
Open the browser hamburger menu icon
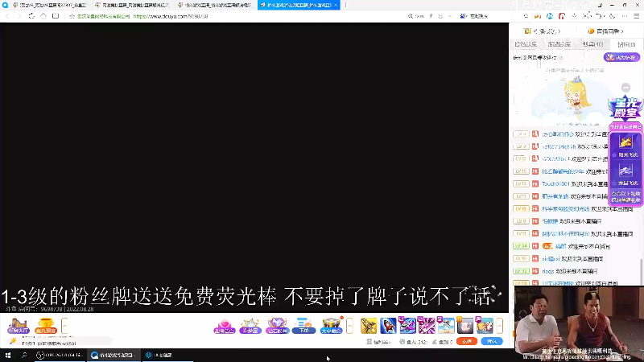(x=636, y=16)
